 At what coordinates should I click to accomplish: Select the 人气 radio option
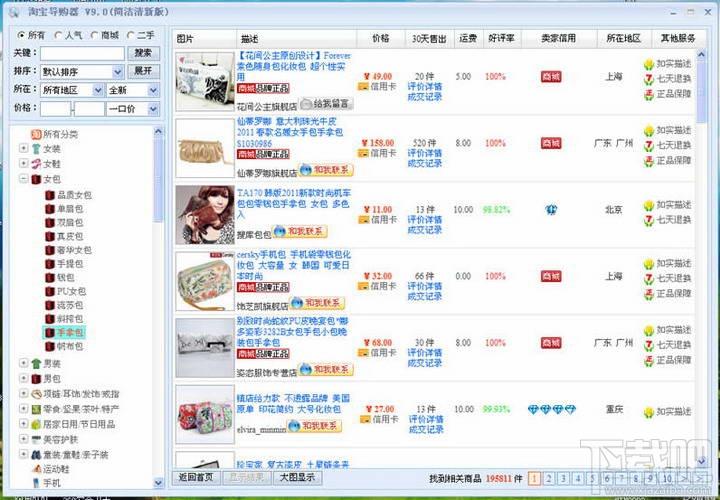58,35
